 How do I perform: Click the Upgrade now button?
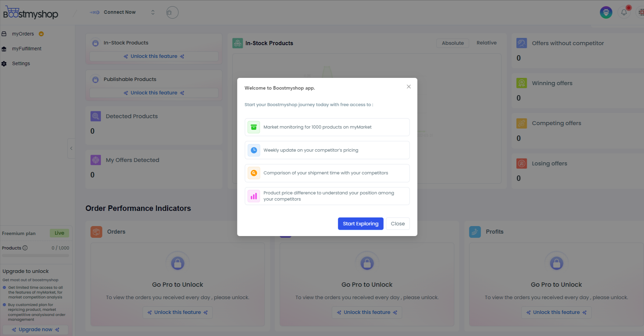coord(36,330)
